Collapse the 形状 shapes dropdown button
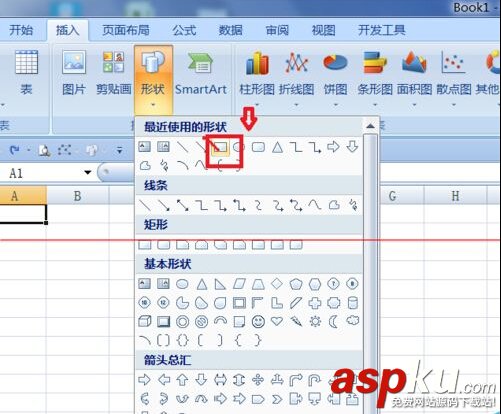 point(153,80)
